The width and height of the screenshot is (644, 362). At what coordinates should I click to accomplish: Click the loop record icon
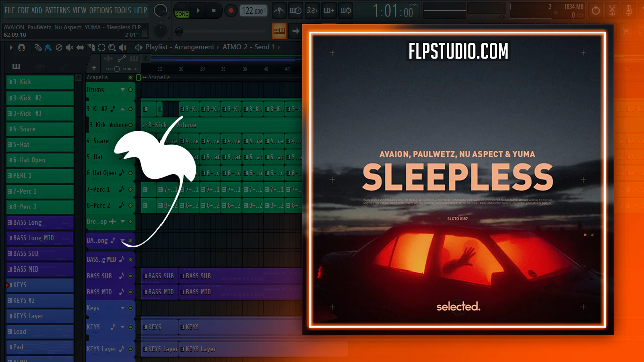(x=346, y=10)
